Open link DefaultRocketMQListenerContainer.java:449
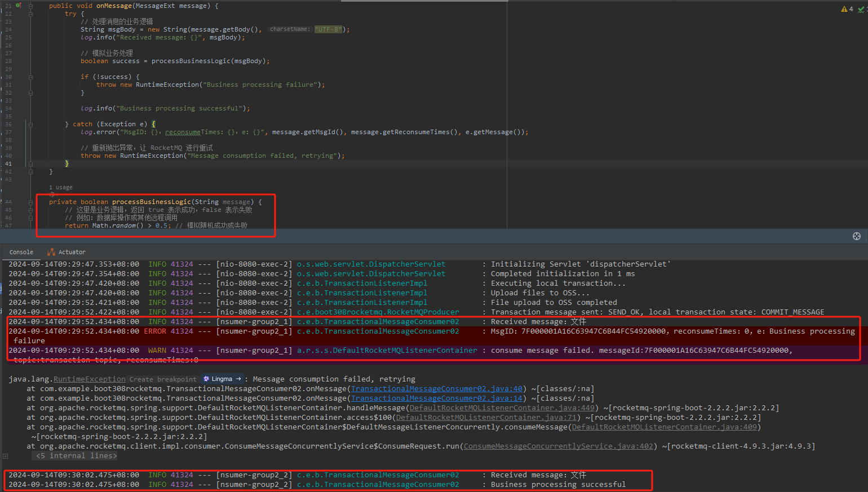The width and height of the screenshot is (868, 492). click(502, 408)
